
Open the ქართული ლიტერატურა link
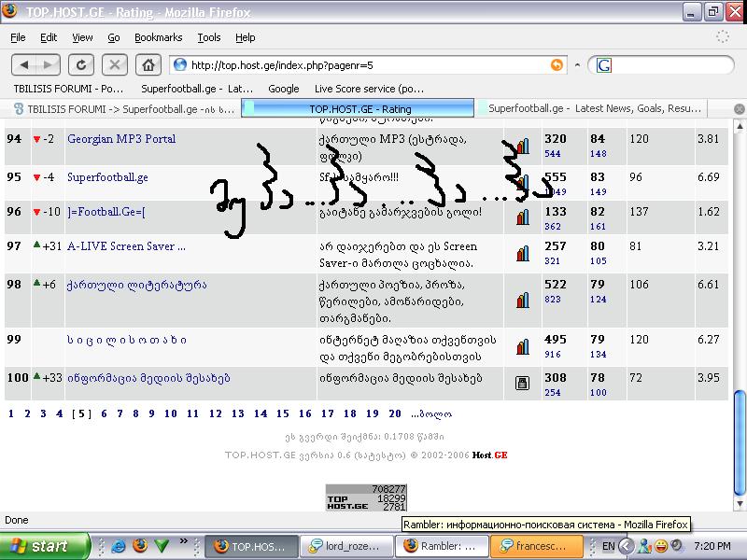click(x=136, y=286)
